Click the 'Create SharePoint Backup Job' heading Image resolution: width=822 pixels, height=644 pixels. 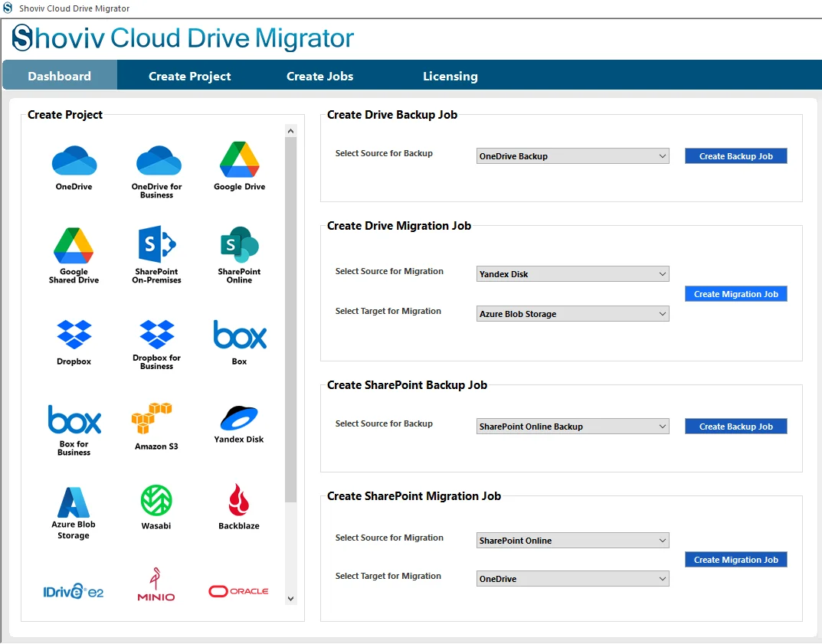(x=408, y=385)
